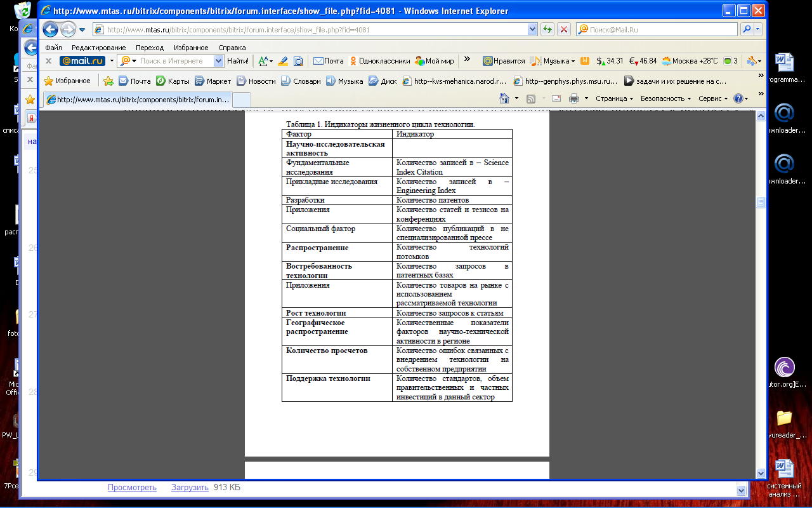Open the Москва +28°C weather
The image size is (812, 508).
pos(690,61)
